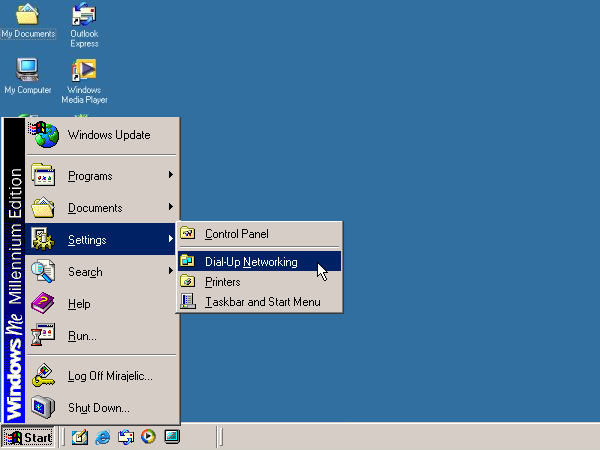Choose Shut Down... in the Start menu

(x=98, y=408)
